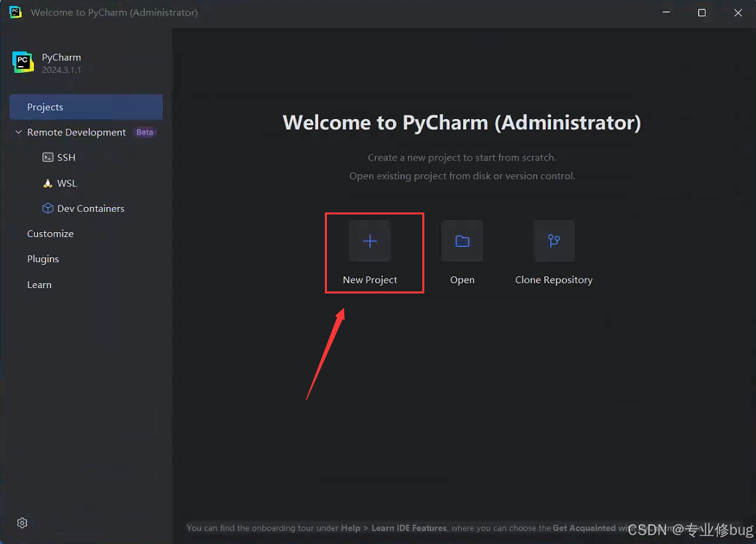The image size is (756, 544).
Task: Click the Clone Repository label
Action: [554, 280]
